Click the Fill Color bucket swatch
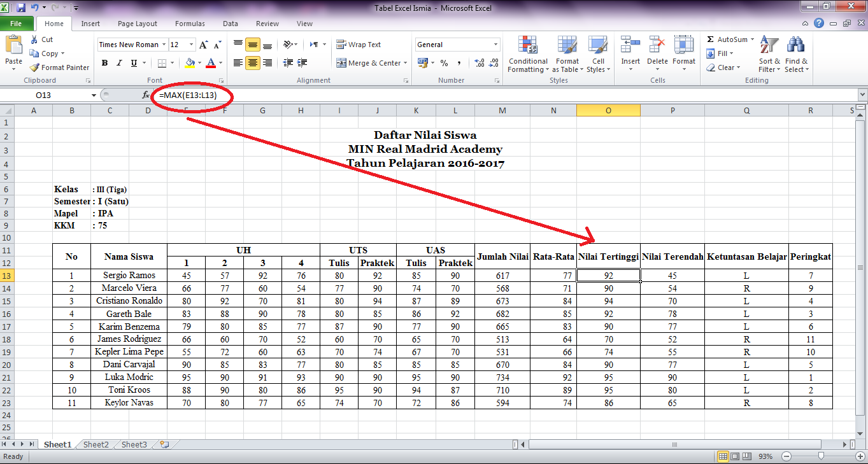This screenshot has width=868, height=464. [189, 63]
